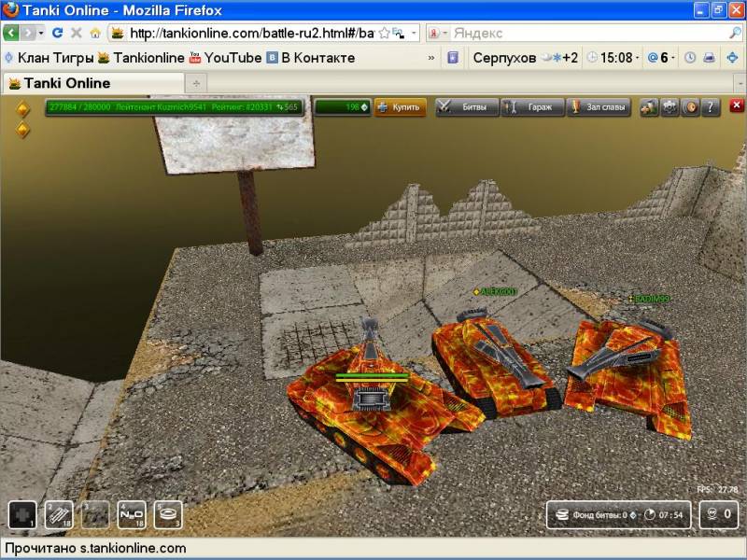Open the back/forward history dropdown
Image resolution: width=747 pixels, height=560 pixels.
pos(41,33)
